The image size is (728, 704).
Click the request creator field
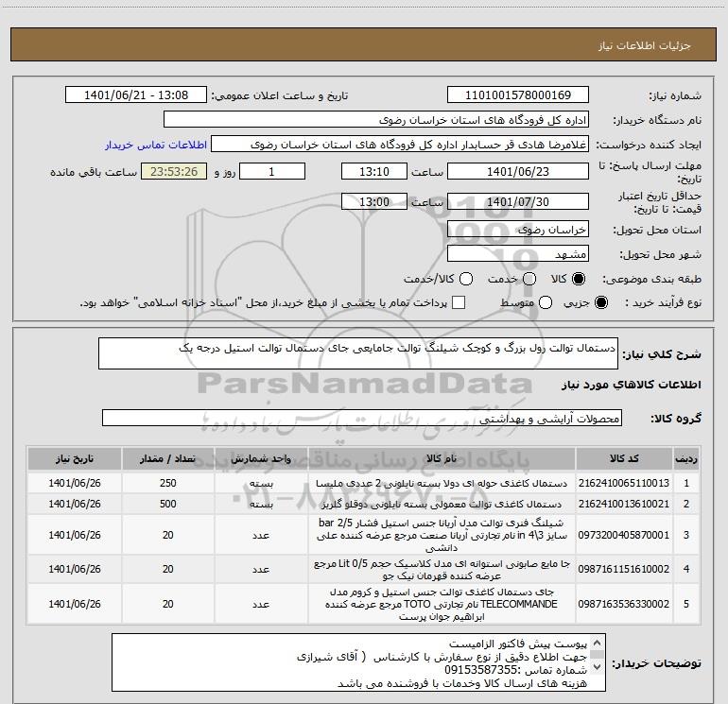pyautogui.click(x=400, y=145)
